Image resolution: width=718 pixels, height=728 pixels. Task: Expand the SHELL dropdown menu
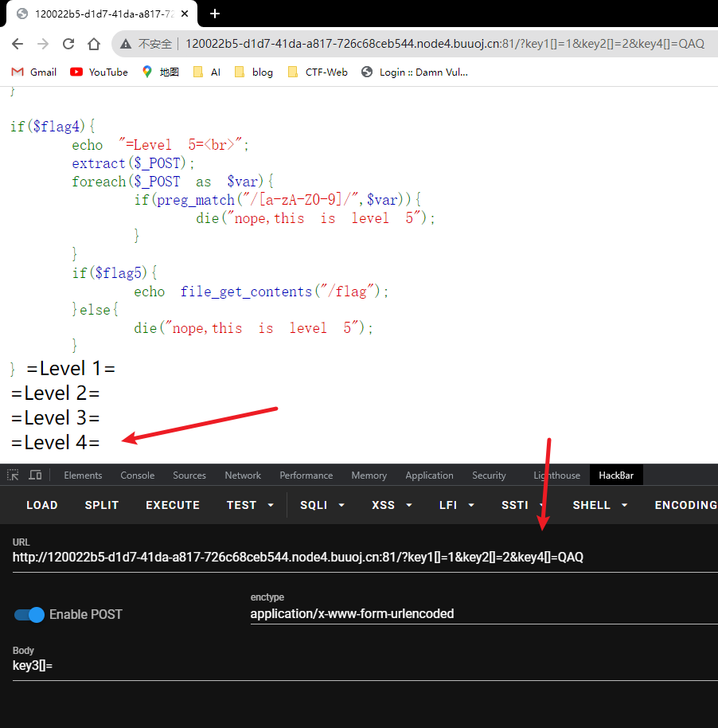pos(600,505)
